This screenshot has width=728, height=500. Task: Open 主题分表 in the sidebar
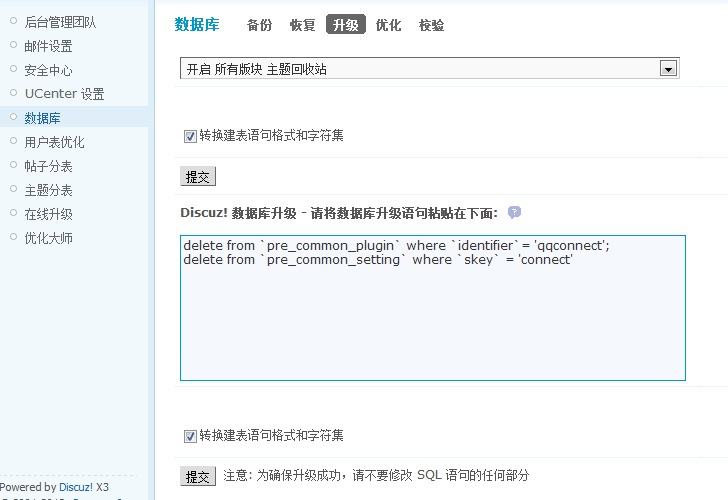pos(48,190)
